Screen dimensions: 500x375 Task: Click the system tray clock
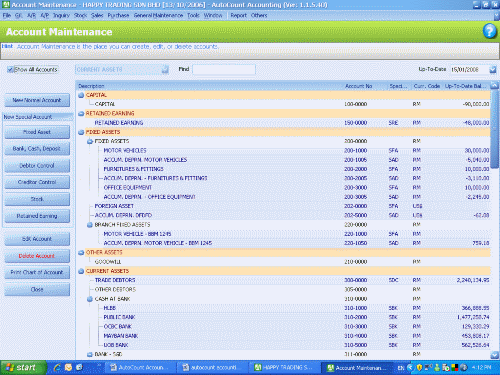482,367
